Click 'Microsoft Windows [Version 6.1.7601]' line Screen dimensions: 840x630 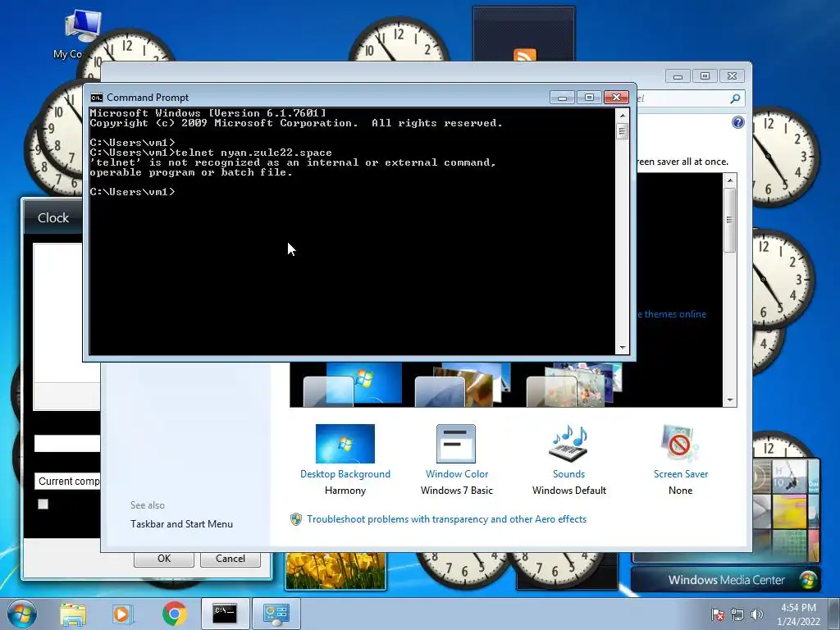tap(208, 113)
